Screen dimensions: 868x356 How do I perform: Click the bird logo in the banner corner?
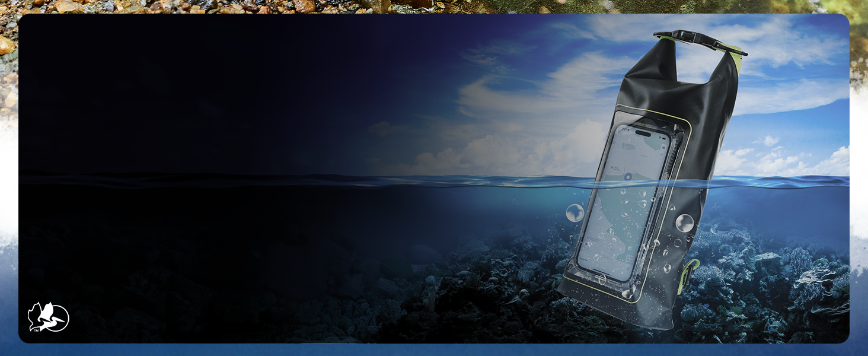pyautogui.click(x=48, y=317)
